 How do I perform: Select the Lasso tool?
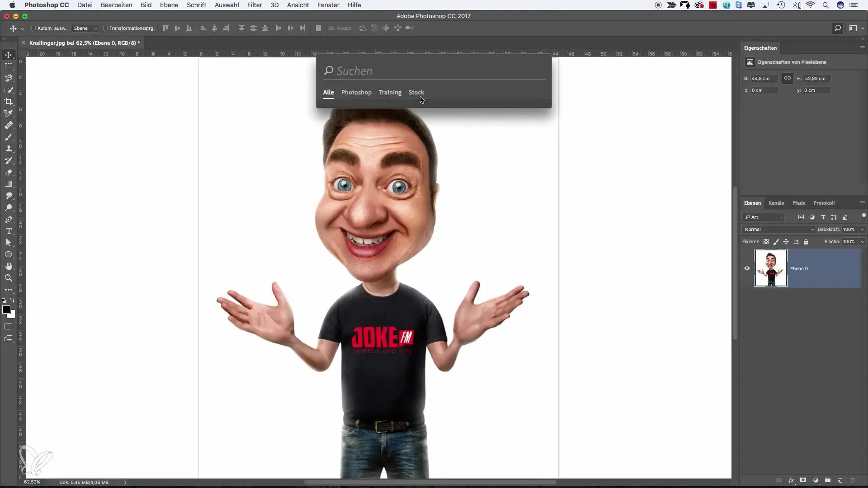coord(9,78)
